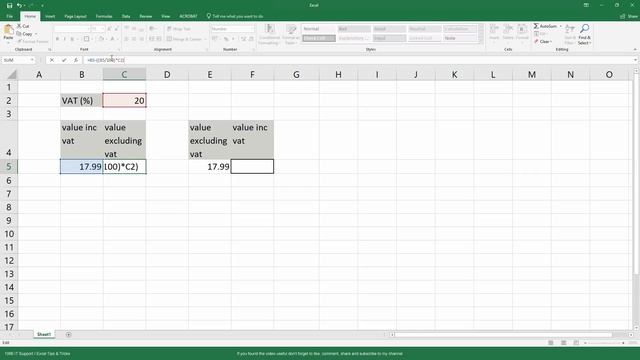This screenshot has height=360, width=640.
Task: Click the AutoSum sigma icon
Action: tap(536, 26)
